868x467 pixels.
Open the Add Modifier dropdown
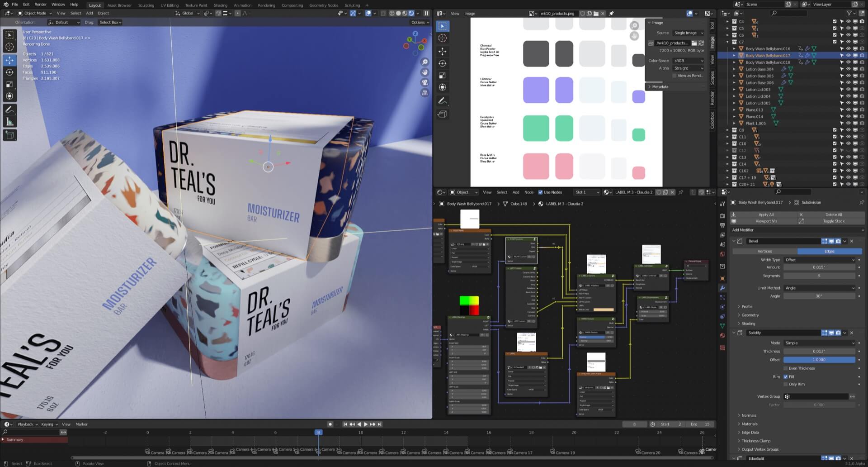pos(797,230)
